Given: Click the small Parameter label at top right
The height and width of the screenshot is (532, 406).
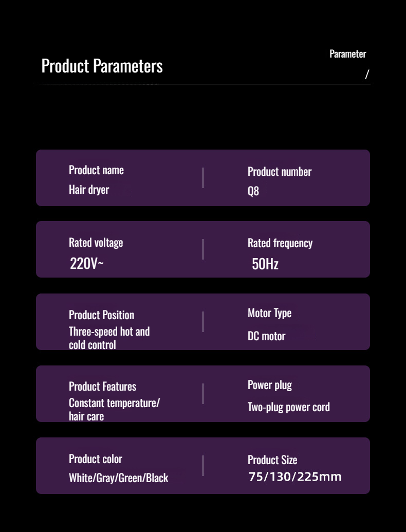Looking at the screenshot, I should [x=347, y=54].
